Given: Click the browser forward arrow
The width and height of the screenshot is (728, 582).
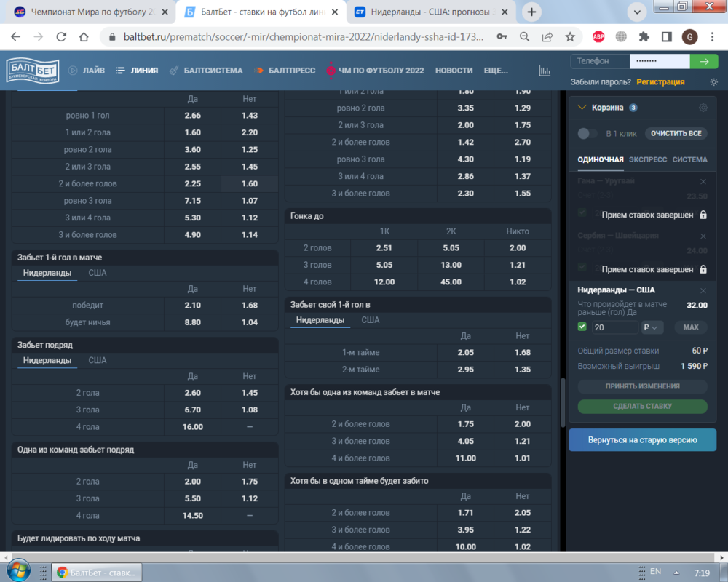Looking at the screenshot, I should 39,37.
